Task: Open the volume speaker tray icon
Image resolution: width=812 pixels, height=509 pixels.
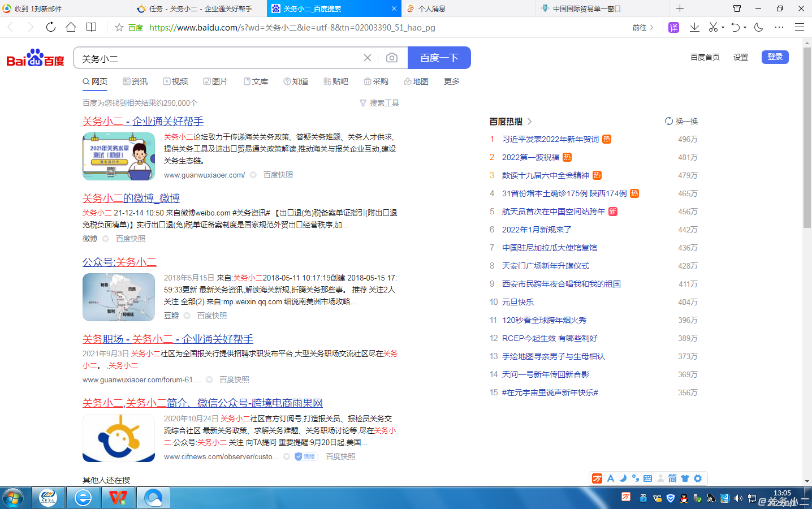Action: click(x=738, y=498)
